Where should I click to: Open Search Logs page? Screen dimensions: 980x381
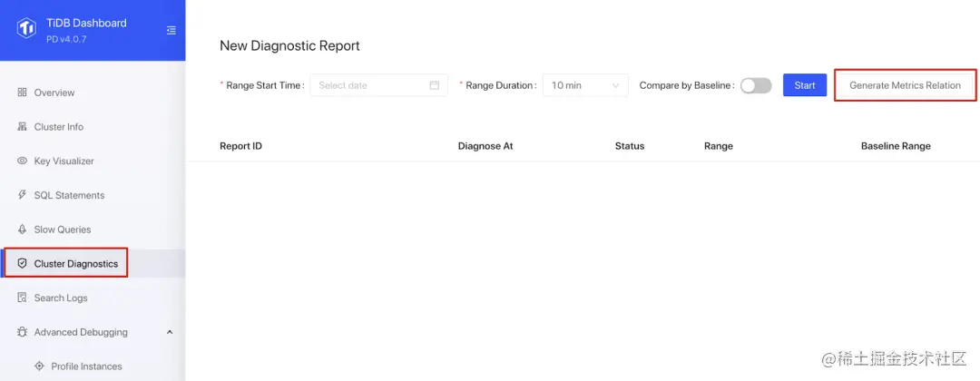coord(93,298)
